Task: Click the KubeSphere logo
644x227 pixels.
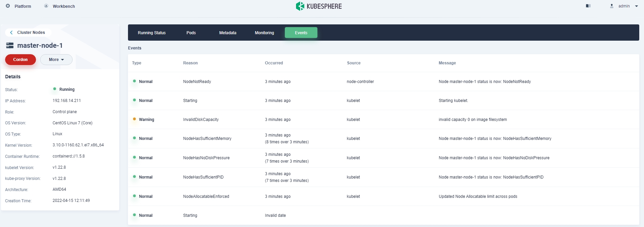Action: coord(319,6)
